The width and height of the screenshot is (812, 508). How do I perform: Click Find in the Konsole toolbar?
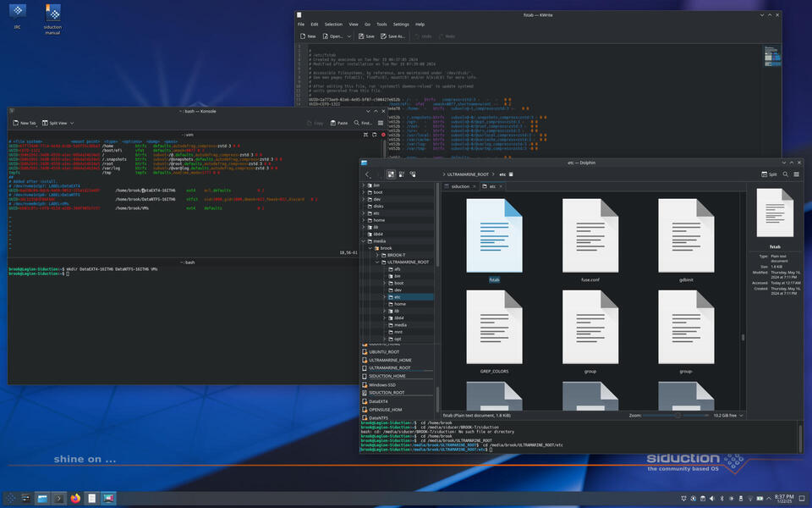pos(363,123)
